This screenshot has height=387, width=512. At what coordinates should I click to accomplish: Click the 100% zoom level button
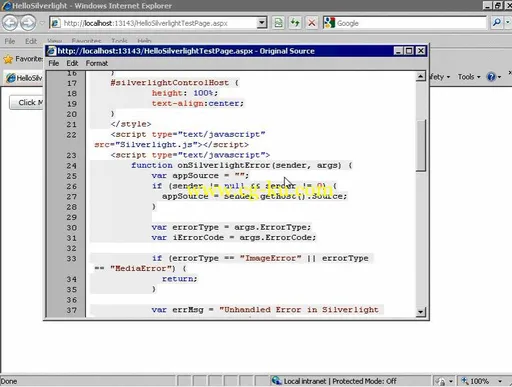(475, 381)
